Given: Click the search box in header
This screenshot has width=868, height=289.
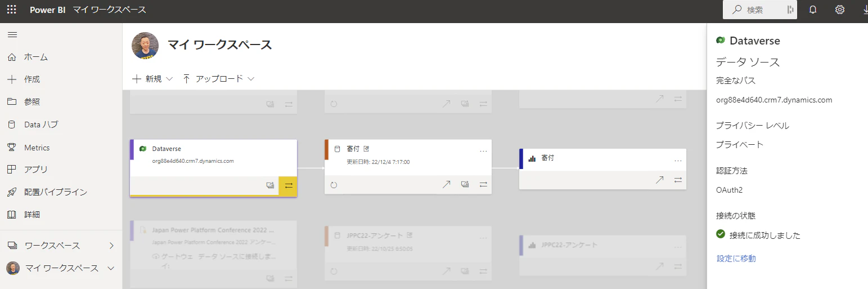Looking at the screenshot, I should (x=760, y=10).
